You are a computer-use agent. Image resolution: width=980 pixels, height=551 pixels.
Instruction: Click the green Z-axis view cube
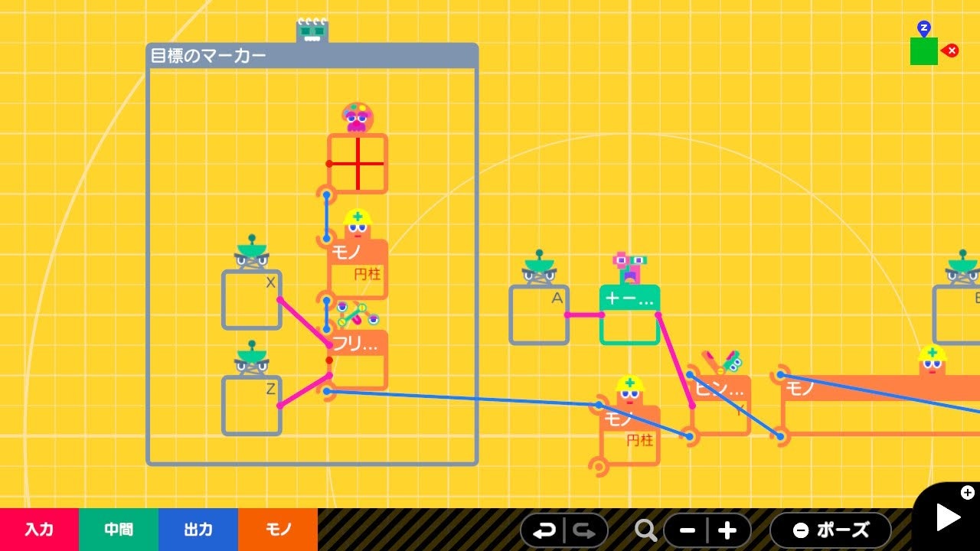[x=924, y=51]
